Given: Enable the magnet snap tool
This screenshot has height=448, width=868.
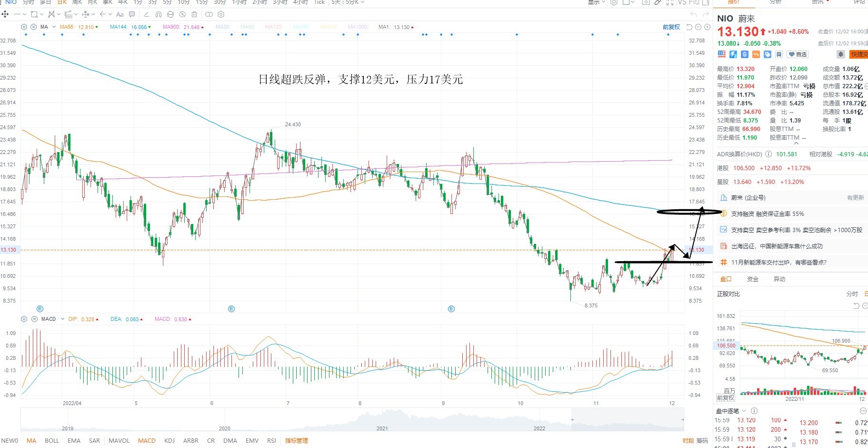Looking at the screenshot, I should click(158, 14).
